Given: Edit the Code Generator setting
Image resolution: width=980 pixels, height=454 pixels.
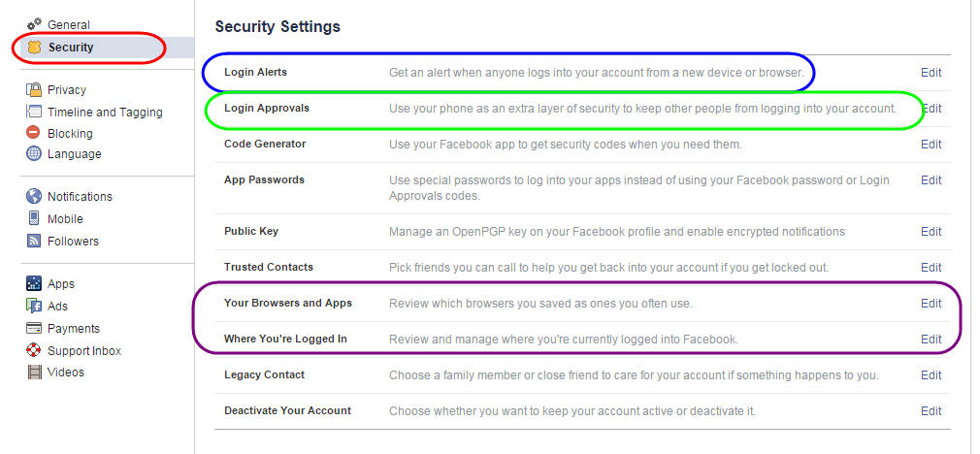Looking at the screenshot, I should point(931,145).
